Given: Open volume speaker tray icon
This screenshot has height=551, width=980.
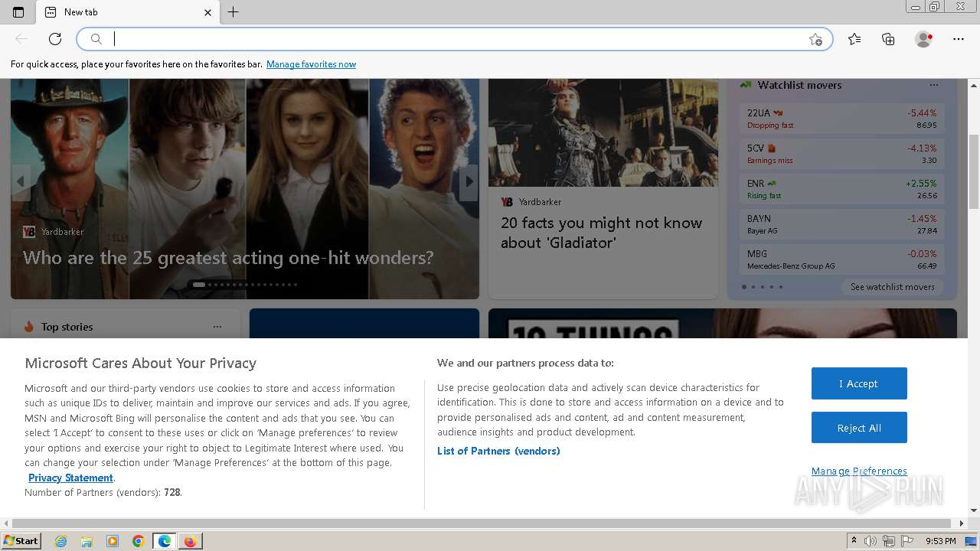Looking at the screenshot, I should (x=871, y=541).
